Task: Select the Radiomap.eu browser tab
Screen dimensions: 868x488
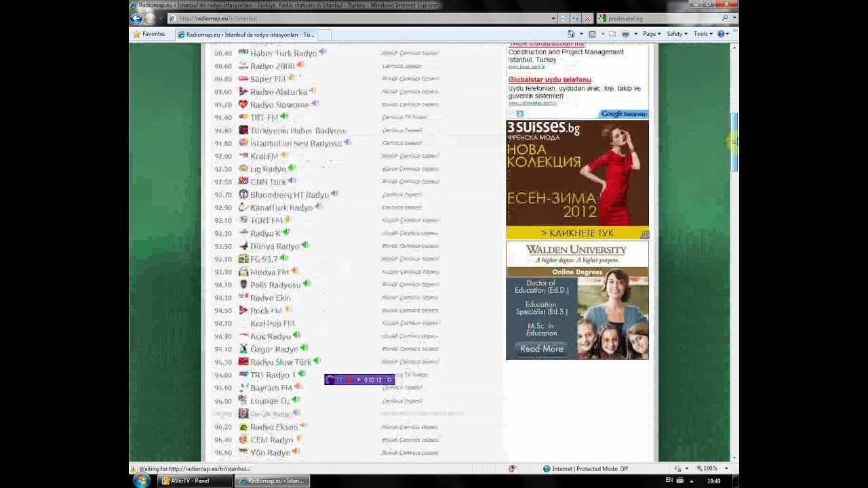Action: [246, 35]
